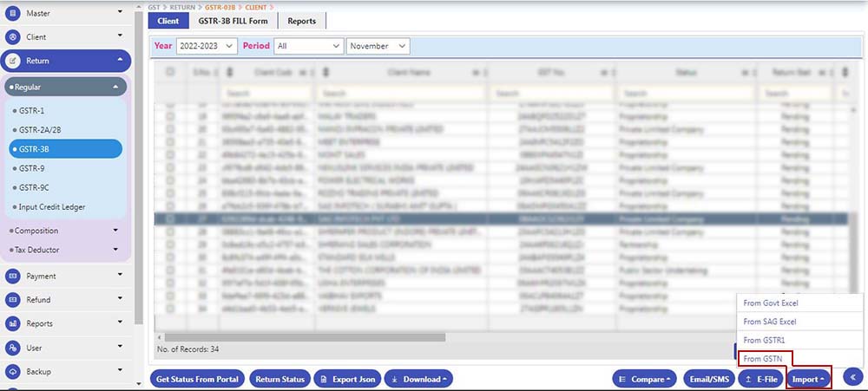
Task: Click the Client sidebar icon
Action: [x=12, y=37]
